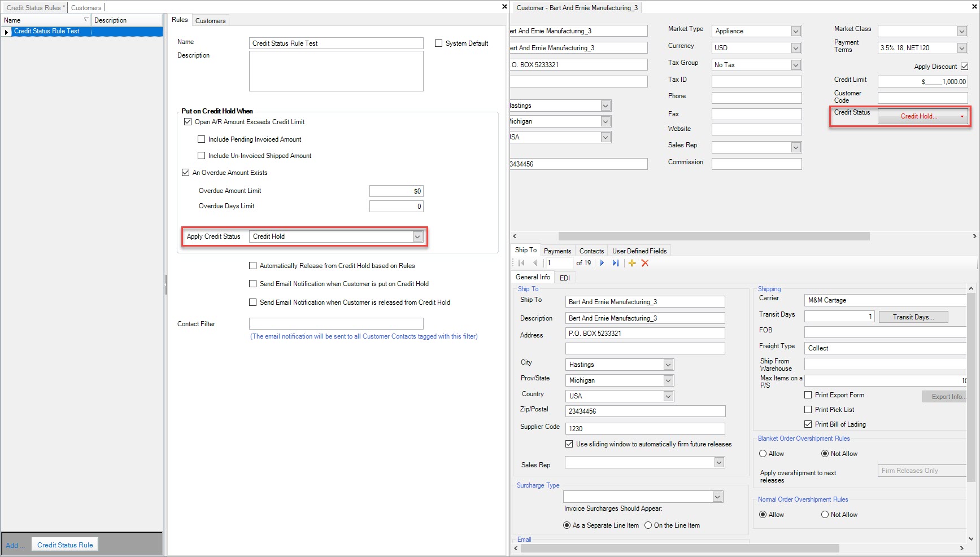
Task: Enable email notification when released from Credit Hold
Action: [252, 302]
